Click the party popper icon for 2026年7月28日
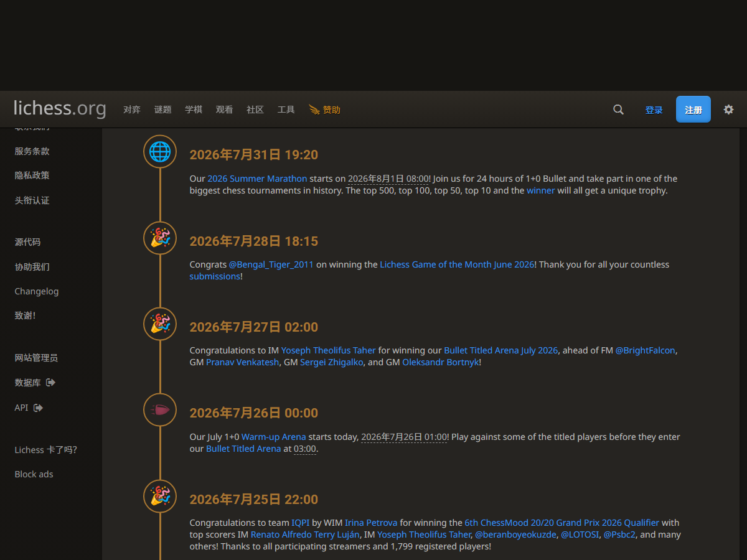The image size is (747, 560). 160,238
